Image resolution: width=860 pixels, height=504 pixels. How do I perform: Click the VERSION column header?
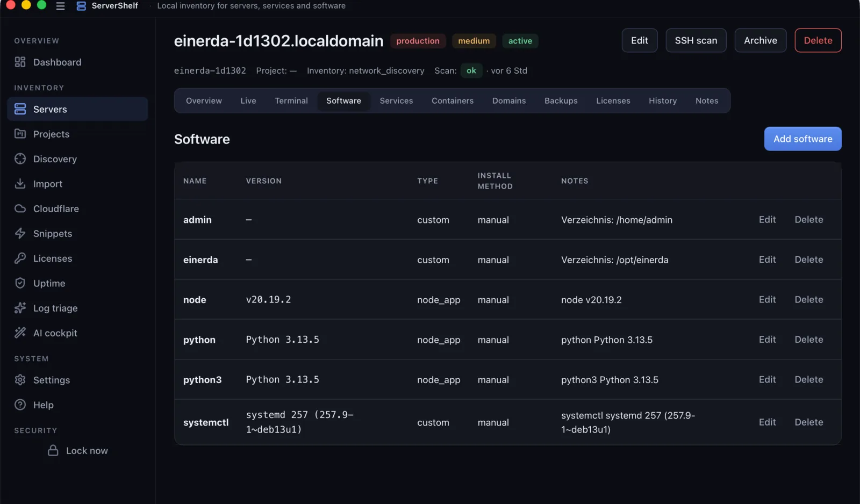click(x=263, y=181)
